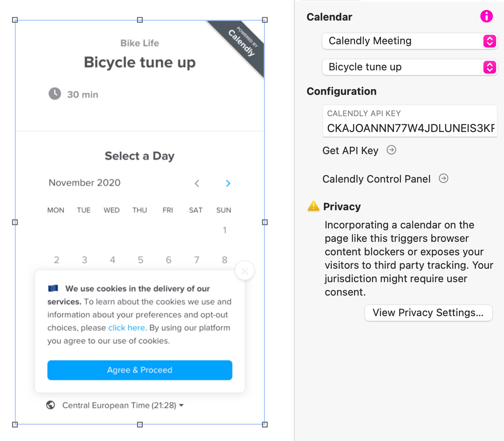Click the View Privacy Settings button
The image size is (504, 441).
click(x=428, y=313)
